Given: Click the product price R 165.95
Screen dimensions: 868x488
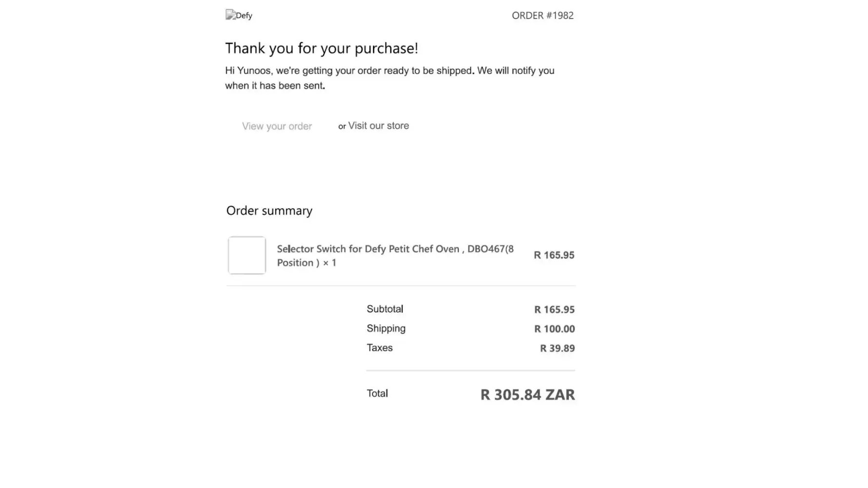Looking at the screenshot, I should pyautogui.click(x=554, y=255).
